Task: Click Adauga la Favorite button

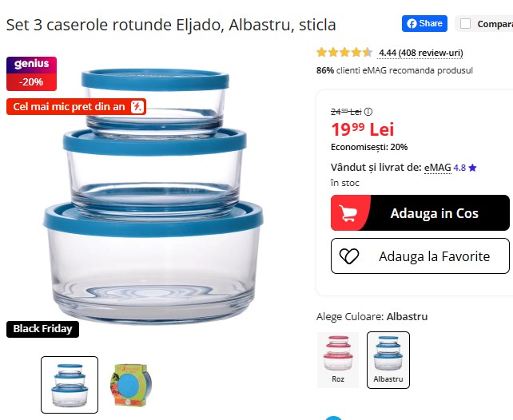Action: pos(420,256)
